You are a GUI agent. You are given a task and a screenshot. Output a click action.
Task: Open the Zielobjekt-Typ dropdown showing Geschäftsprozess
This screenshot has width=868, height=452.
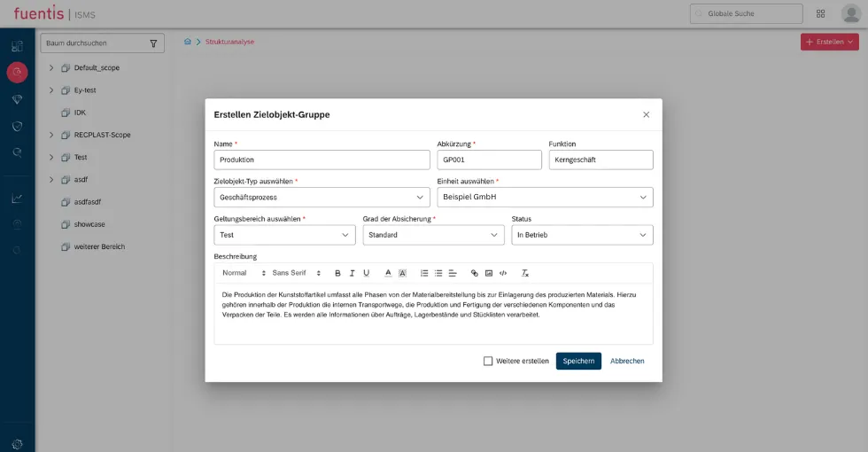pyautogui.click(x=322, y=197)
